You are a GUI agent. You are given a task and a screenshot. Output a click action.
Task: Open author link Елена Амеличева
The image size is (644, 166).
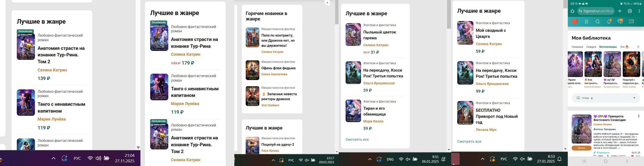click(x=274, y=74)
